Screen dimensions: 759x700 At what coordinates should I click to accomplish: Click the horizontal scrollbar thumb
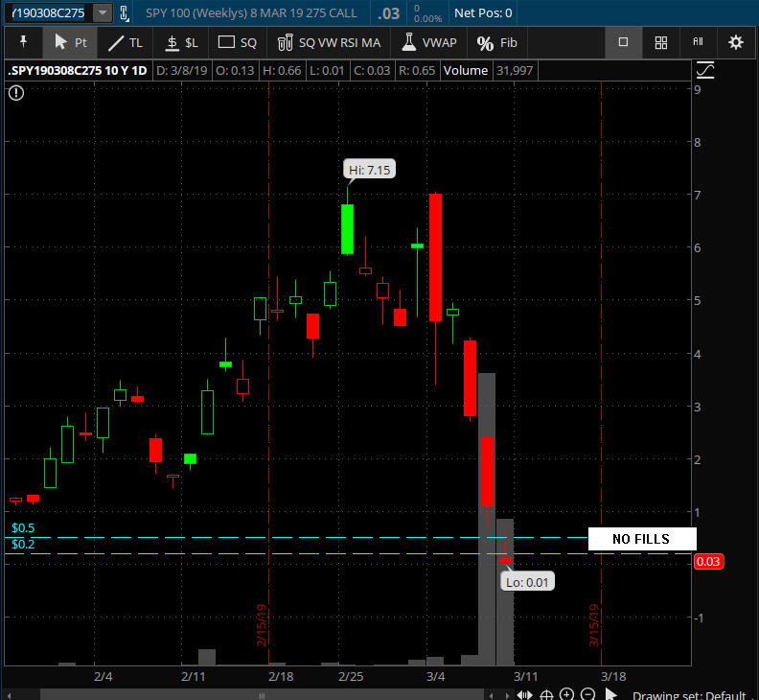[x=262, y=695]
